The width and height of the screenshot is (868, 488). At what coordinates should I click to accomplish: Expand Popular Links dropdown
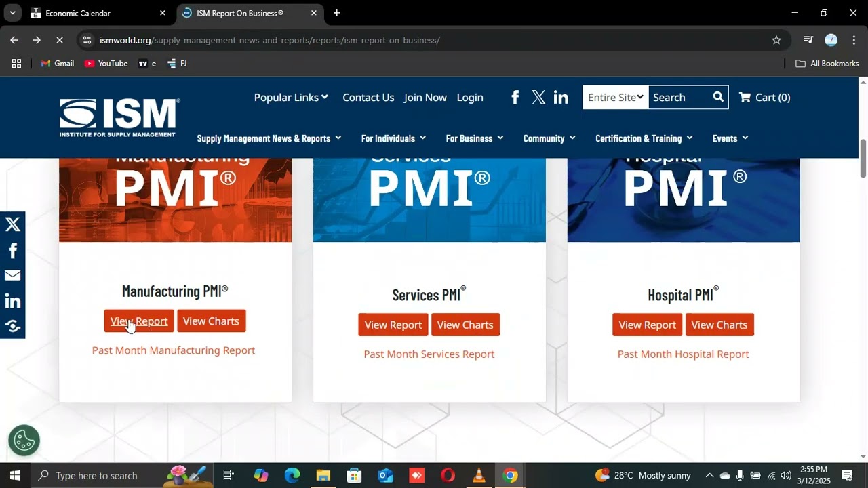[291, 98]
